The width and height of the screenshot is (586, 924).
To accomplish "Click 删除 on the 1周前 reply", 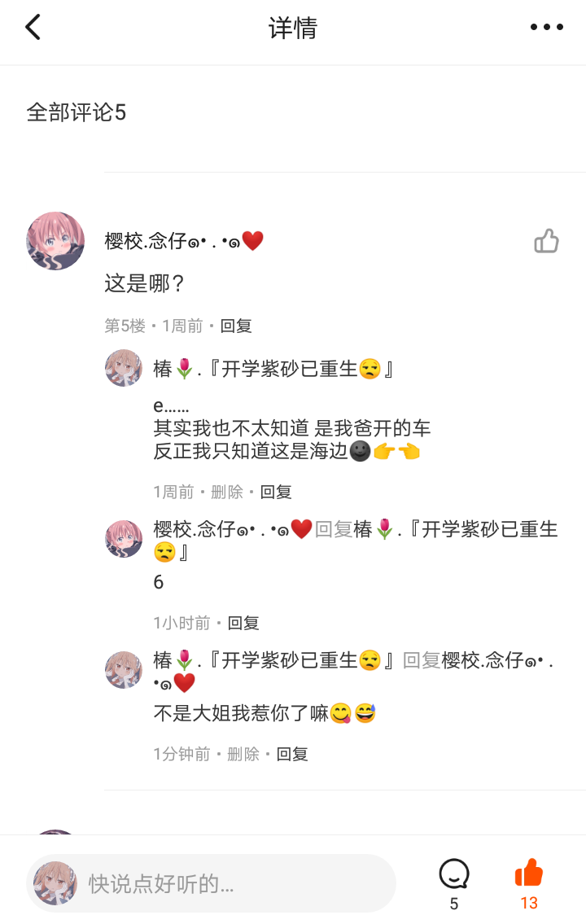I will [227, 492].
